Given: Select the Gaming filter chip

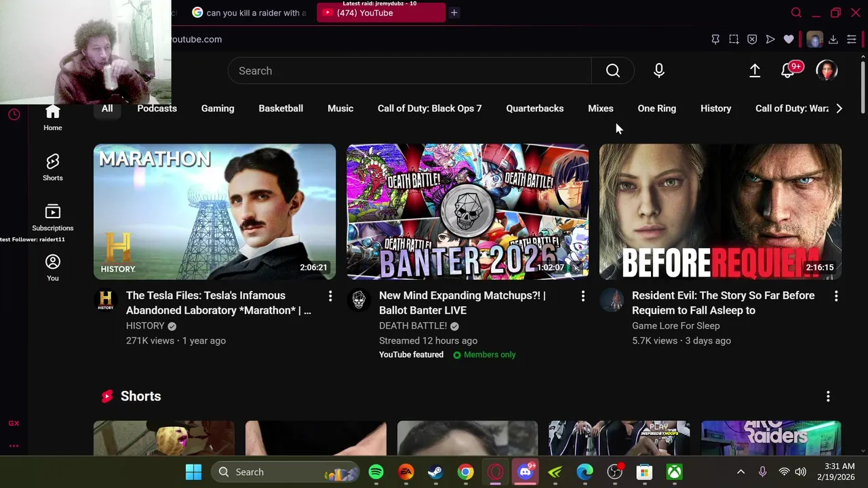Looking at the screenshot, I should 218,108.
